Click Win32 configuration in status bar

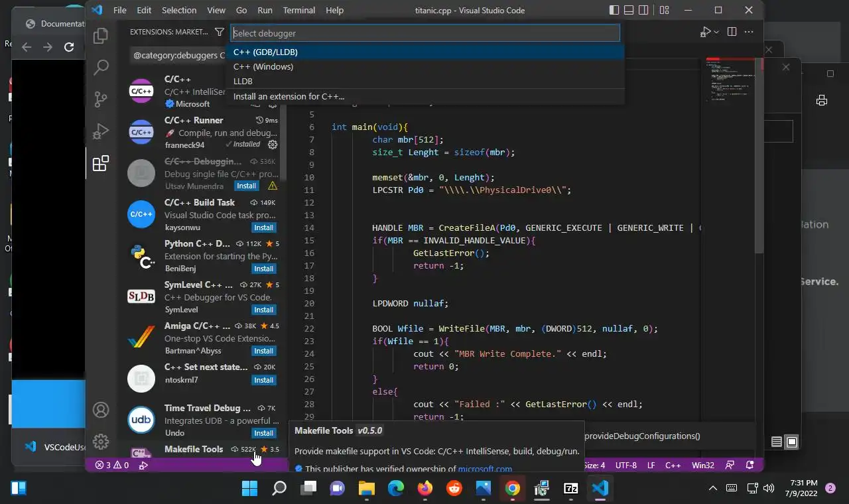pyautogui.click(x=703, y=466)
